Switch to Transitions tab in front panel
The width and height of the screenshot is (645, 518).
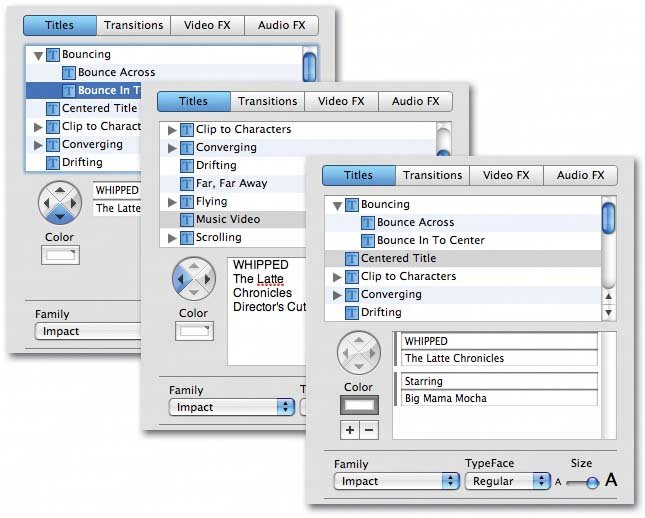(432, 175)
